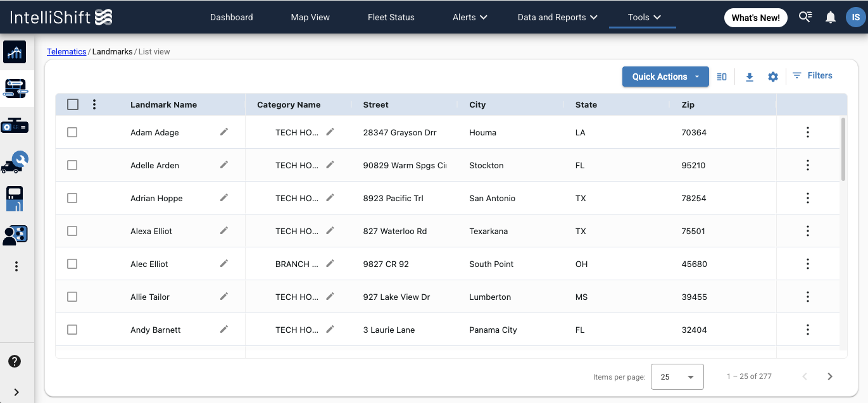Open table settings gear icon
The image size is (868, 403).
coord(773,77)
